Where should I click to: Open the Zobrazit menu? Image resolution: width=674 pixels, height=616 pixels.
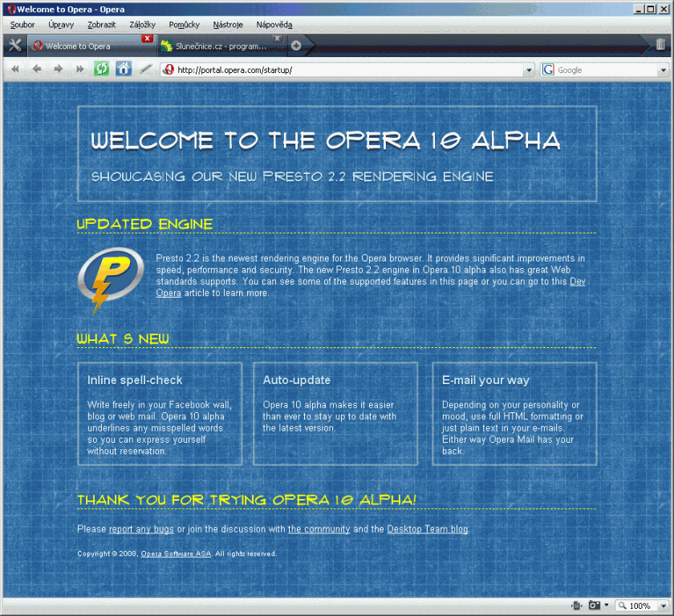pos(101,25)
